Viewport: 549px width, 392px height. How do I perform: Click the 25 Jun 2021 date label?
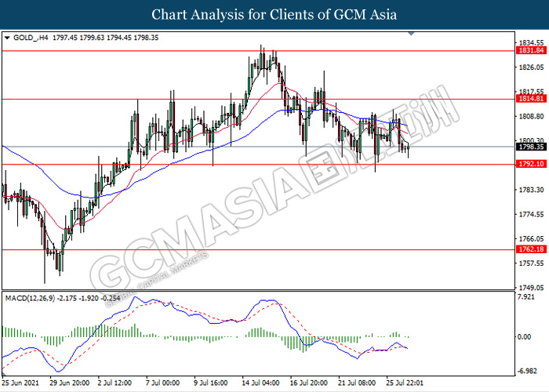tap(20, 383)
